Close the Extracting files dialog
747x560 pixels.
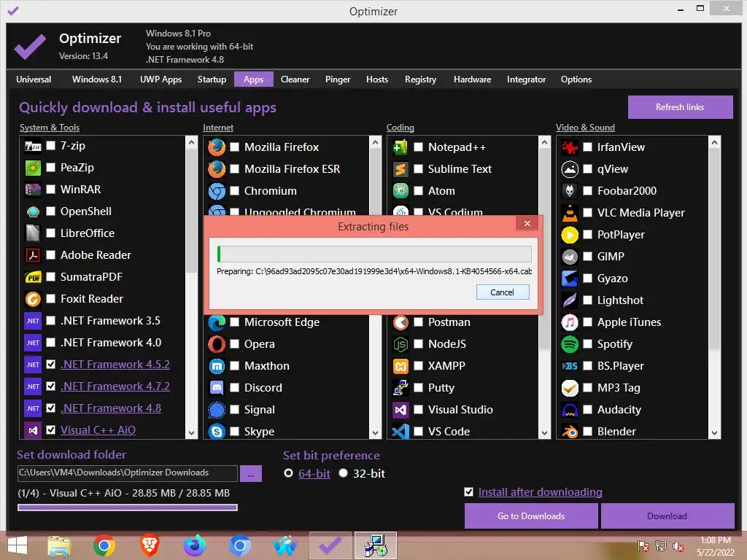[x=527, y=223]
